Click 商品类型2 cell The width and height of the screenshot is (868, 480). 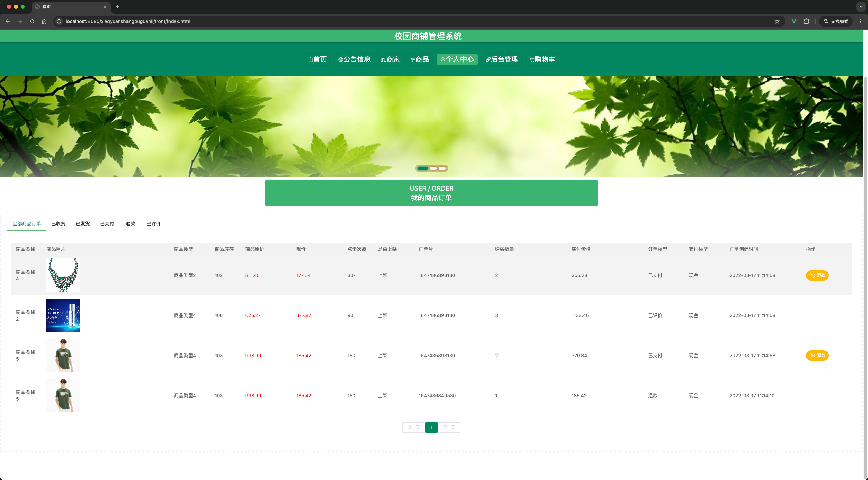click(185, 275)
